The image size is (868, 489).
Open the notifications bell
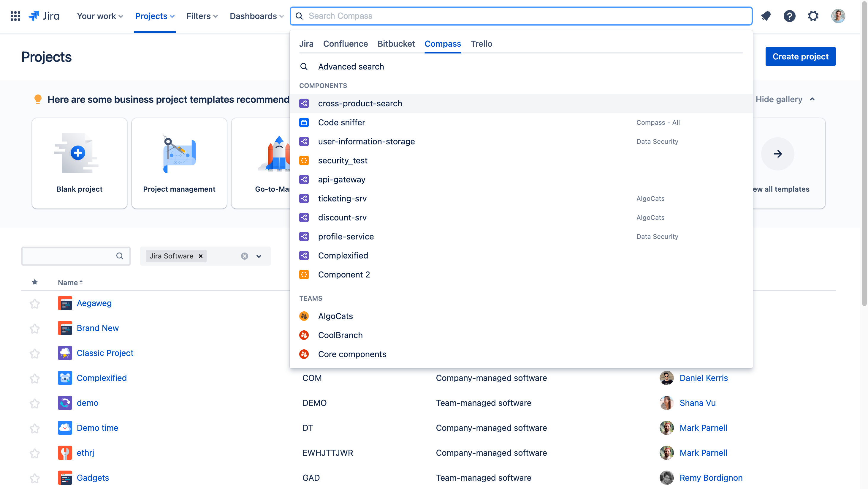tap(766, 16)
